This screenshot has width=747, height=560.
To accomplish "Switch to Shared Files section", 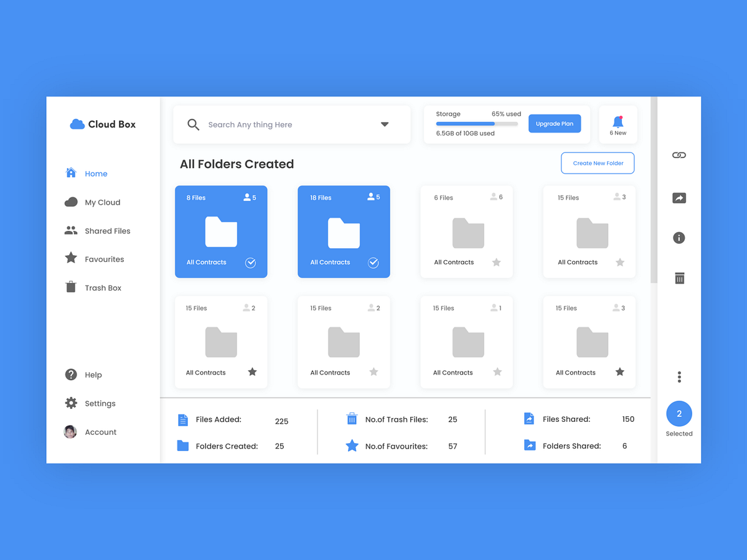I will (107, 230).
